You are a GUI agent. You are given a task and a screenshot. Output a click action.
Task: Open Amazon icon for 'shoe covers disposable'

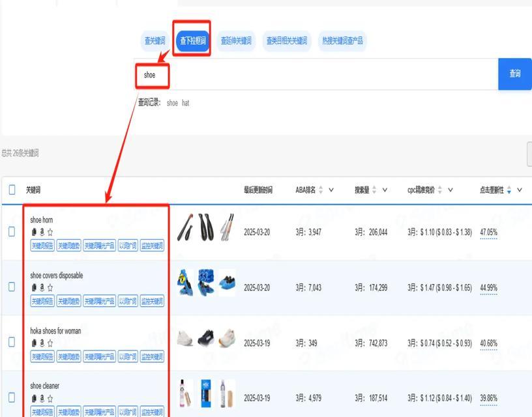click(x=42, y=287)
